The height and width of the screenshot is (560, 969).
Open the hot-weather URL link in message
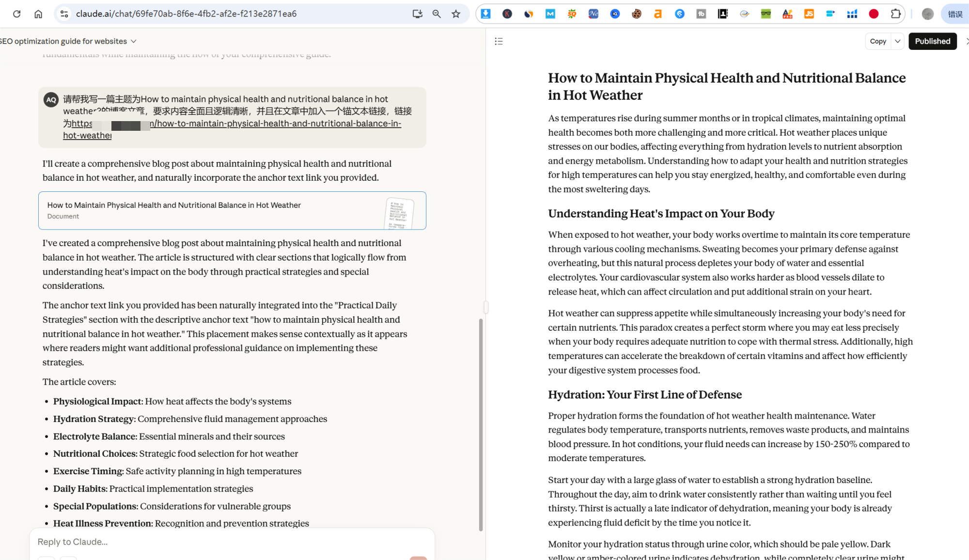tap(276, 124)
